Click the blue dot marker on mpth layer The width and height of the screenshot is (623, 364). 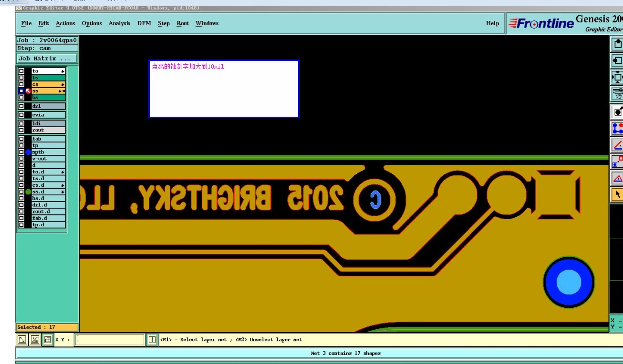pyautogui.click(x=28, y=152)
